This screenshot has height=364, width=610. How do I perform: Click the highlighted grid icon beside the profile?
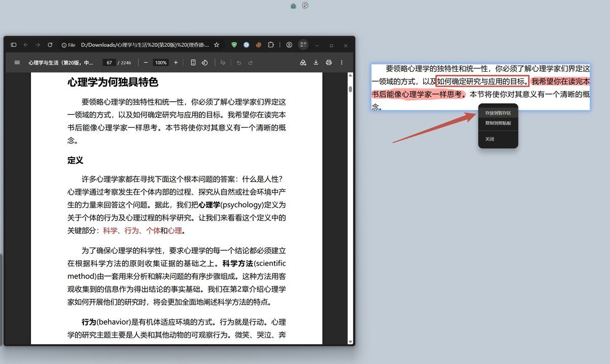(303, 45)
